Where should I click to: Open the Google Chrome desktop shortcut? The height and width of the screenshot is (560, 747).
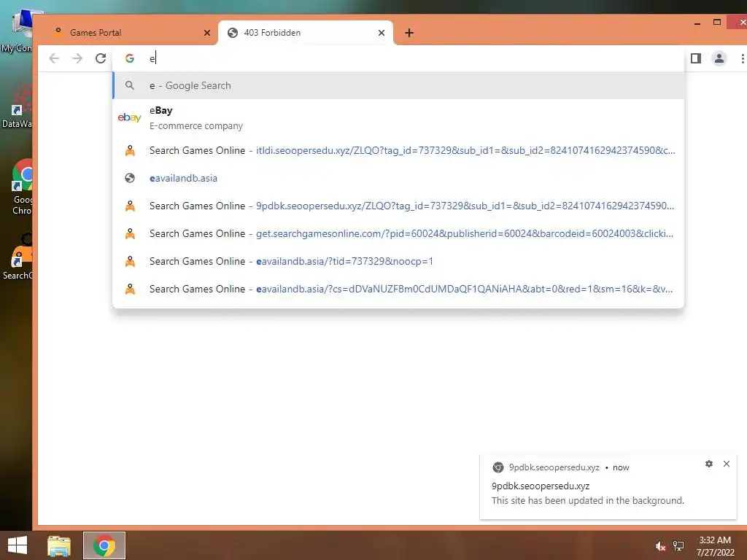(20, 187)
